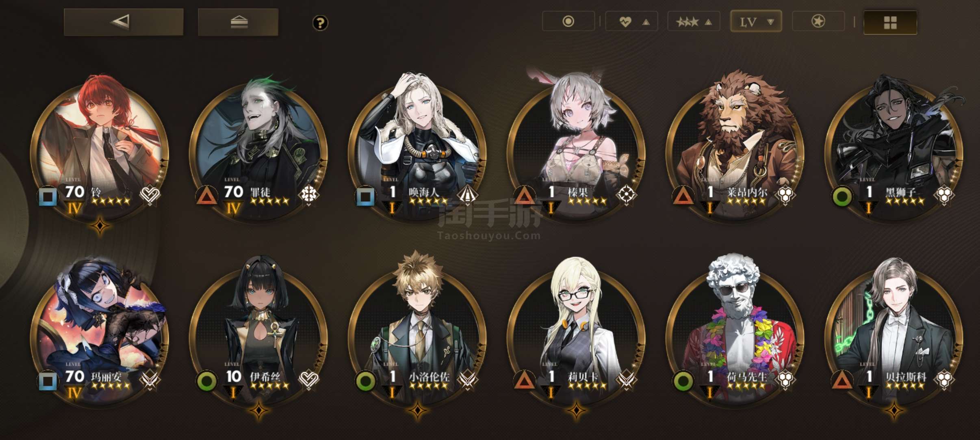Image resolution: width=980 pixels, height=440 pixels.
Task: Click crosshair class icon next to 榛果
Action: coord(626,195)
